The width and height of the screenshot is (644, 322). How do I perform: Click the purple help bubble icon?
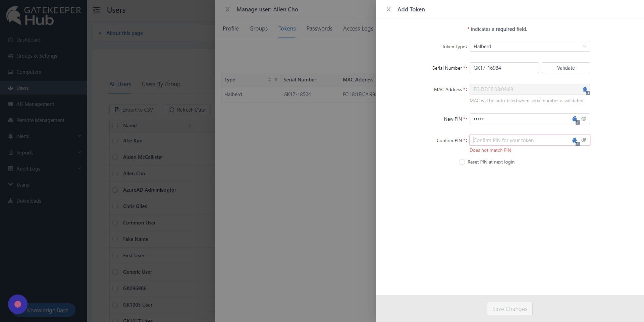[x=18, y=304]
